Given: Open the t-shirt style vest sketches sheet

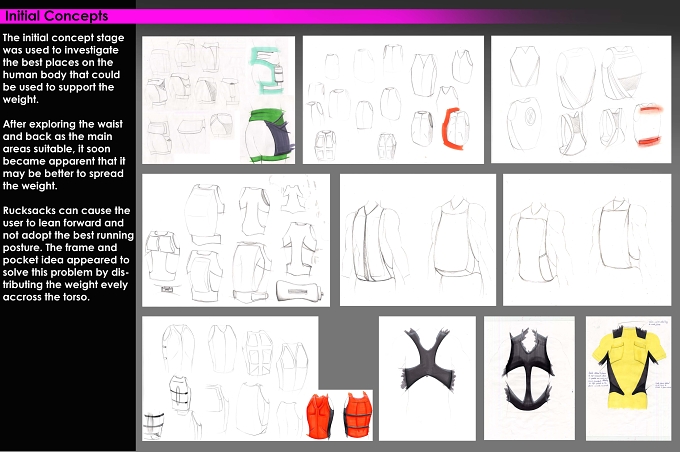Looking at the screenshot, I should [236, 240].
